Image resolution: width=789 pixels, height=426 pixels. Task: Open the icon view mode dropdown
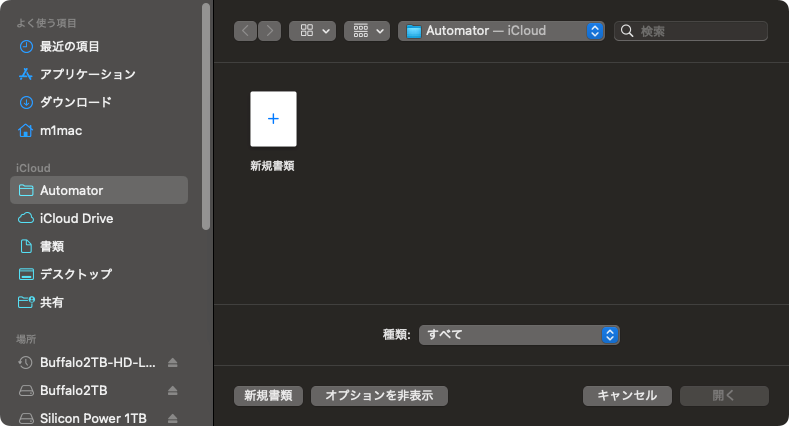point(312,31)
